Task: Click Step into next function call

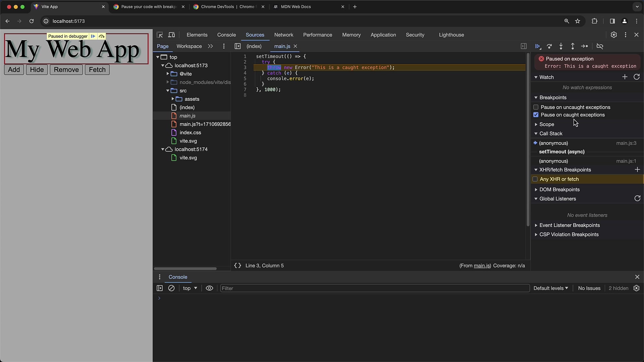Action: pos(561,46)
